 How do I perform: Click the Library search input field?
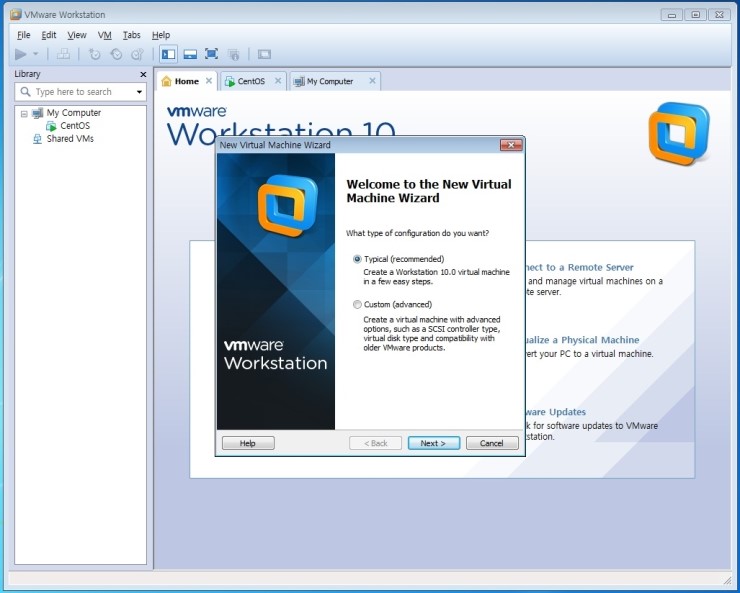pos(80,92)
